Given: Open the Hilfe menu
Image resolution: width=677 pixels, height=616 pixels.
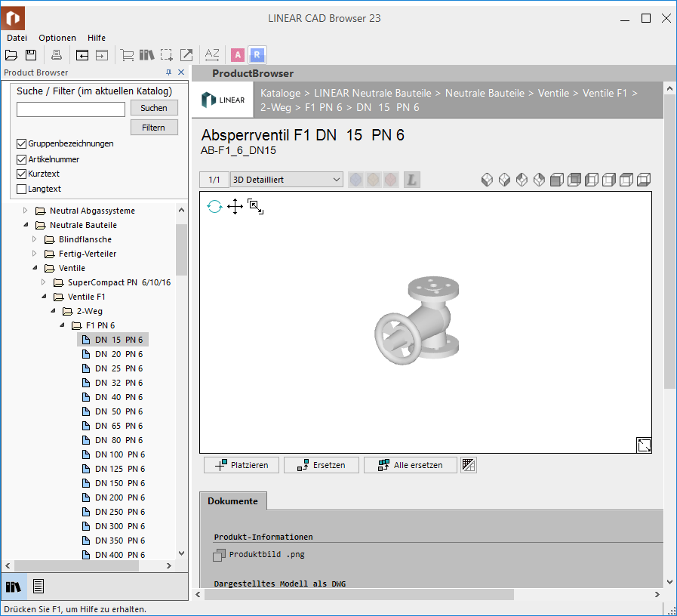Looking at the screenshot, I should [x=97, y=38].
